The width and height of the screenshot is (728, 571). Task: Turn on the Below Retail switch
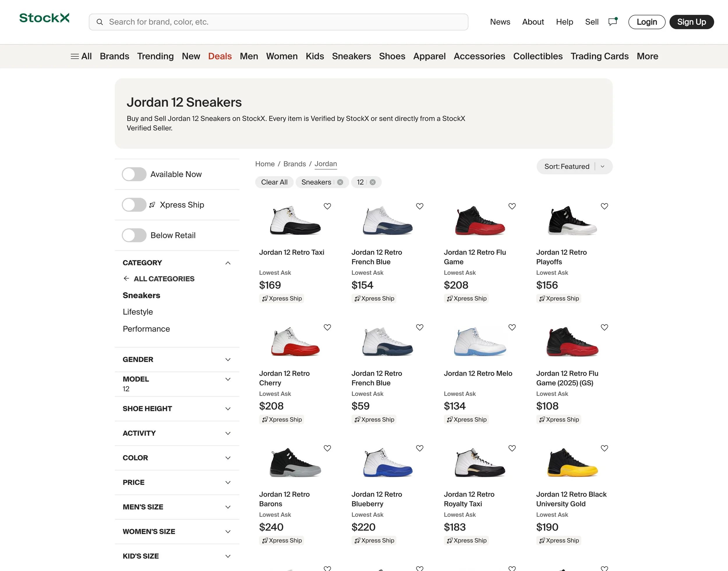click(134, 235)
